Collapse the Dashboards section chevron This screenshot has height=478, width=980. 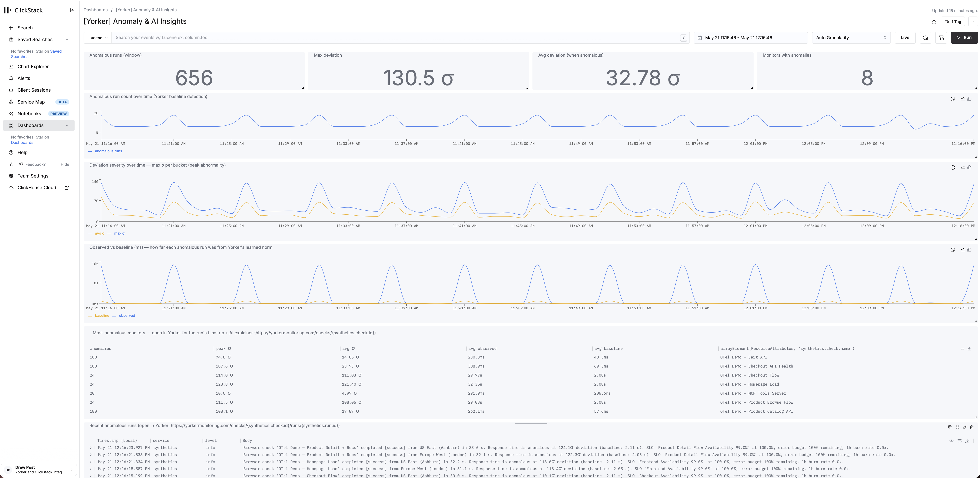pos(67,125)
